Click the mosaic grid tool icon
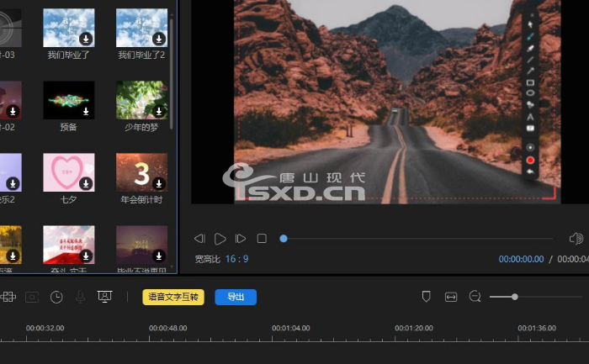The width and height of the screenshot is (589, 364). [x=8, y=297]
